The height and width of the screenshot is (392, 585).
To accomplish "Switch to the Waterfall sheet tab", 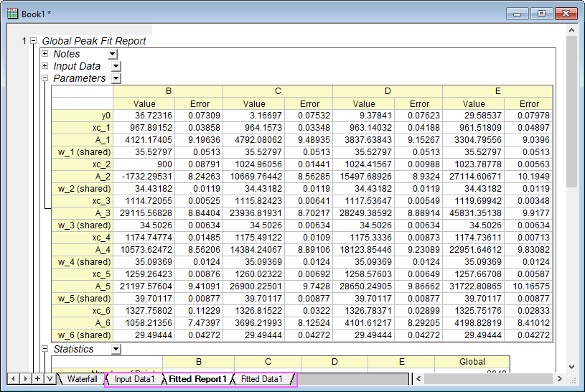I will pos(82,378).
